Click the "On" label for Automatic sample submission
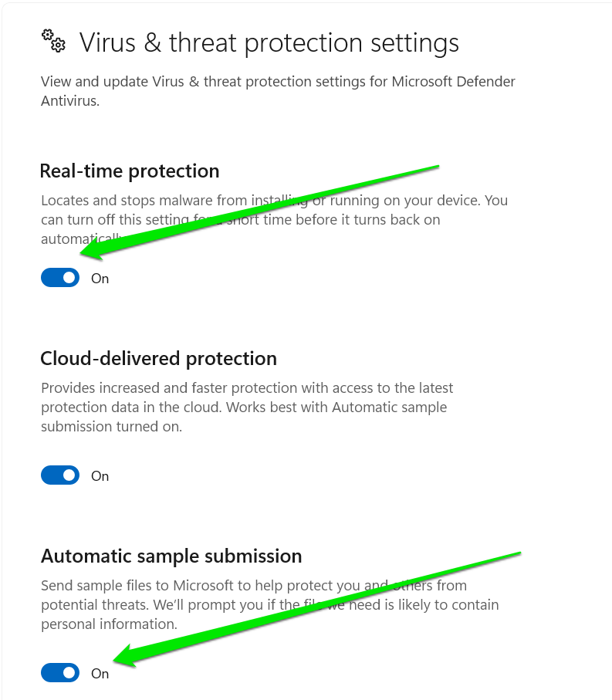 (100, 674)
